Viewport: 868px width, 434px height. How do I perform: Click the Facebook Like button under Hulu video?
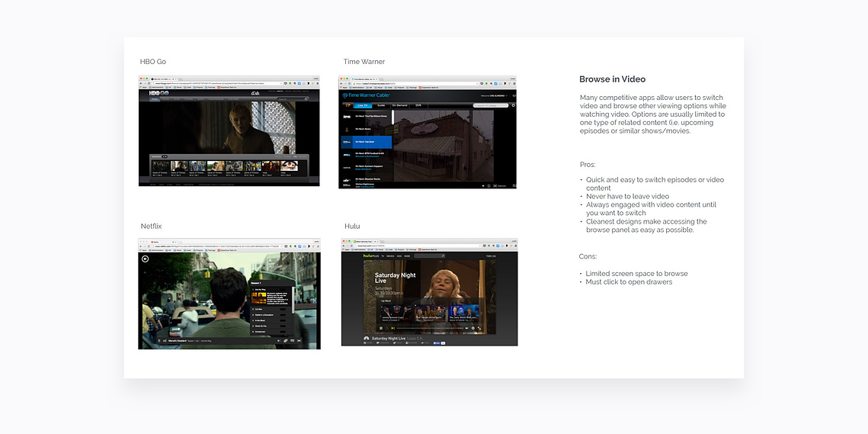click(x=437, y=343)
